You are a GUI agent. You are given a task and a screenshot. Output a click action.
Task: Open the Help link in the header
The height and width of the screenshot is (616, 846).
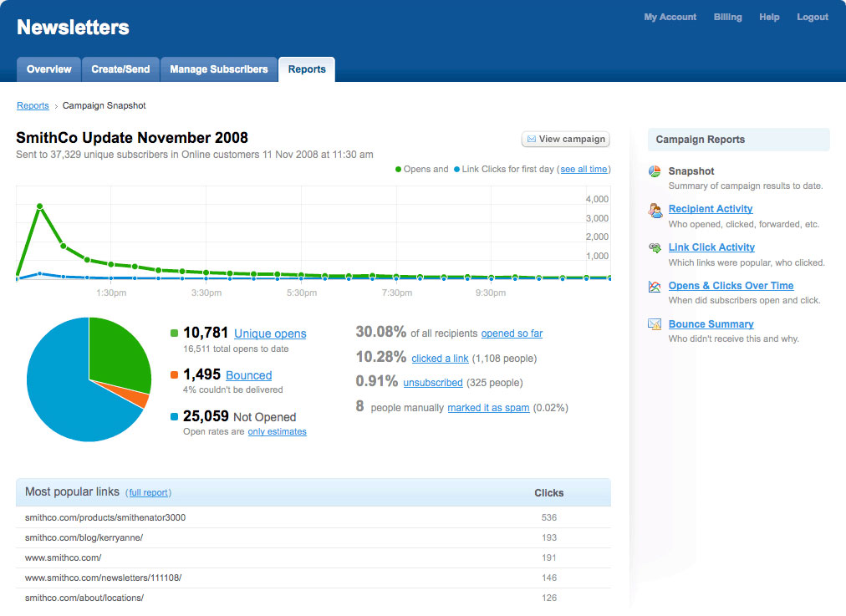point(769,18)
